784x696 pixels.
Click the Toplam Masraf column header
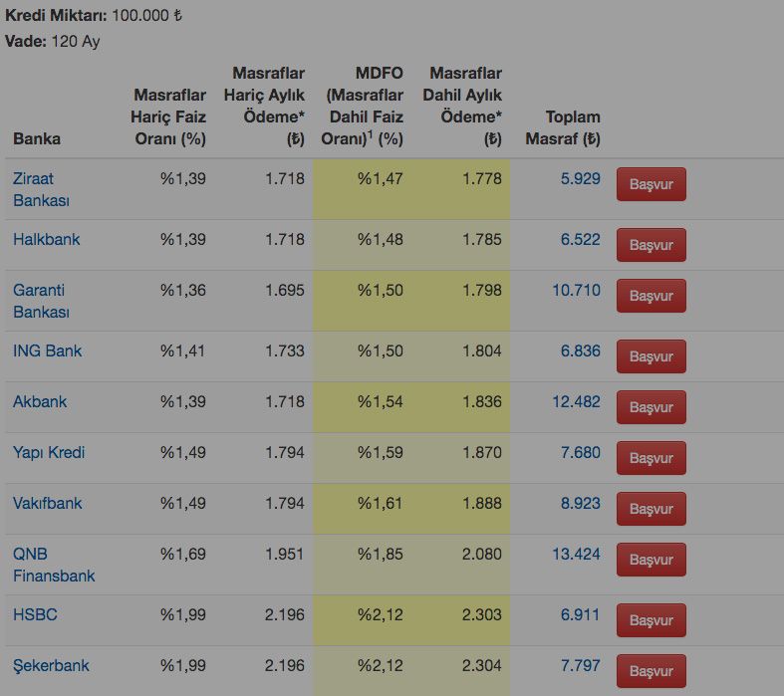[x=563, y=127]
